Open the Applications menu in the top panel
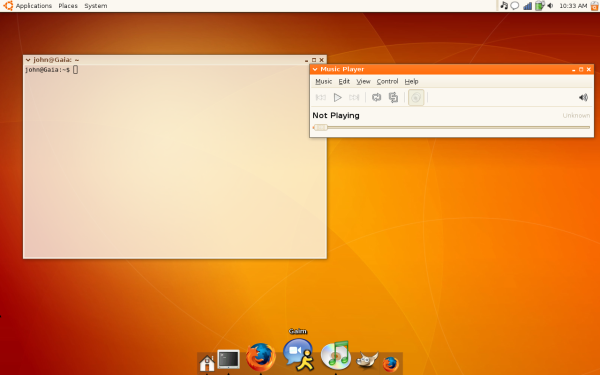 coord(34,6)
